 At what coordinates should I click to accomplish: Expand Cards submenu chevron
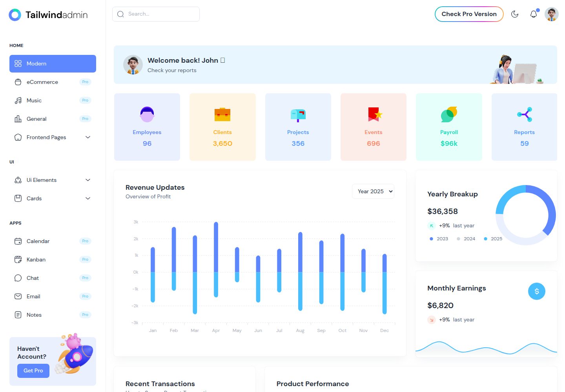pos(88,198)
